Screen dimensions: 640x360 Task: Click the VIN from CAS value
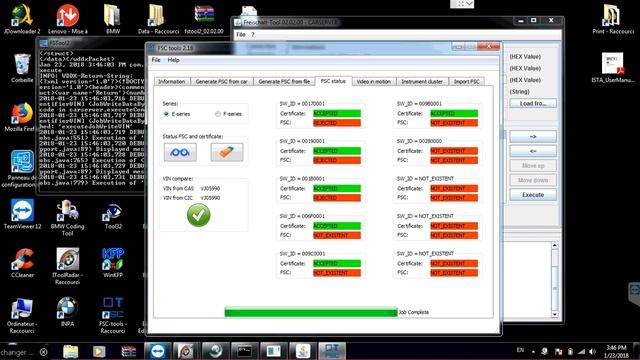tap(210, 189)
